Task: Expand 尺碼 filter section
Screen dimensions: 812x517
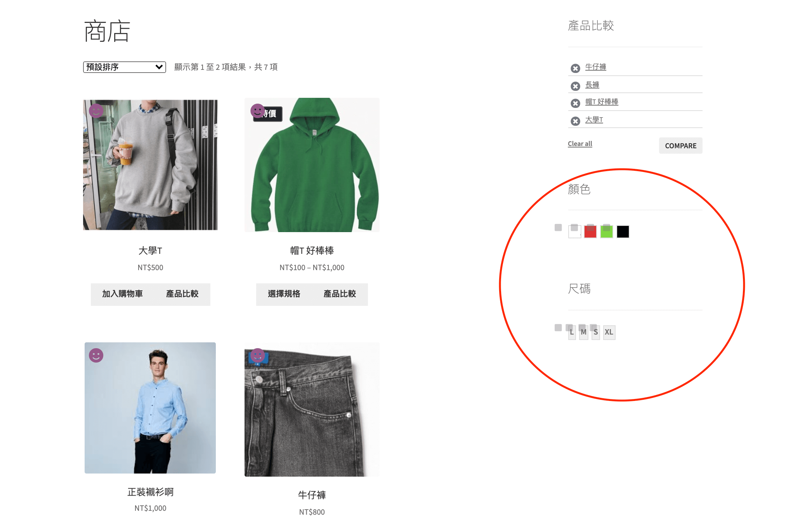Action: click(x=580, y=288)
